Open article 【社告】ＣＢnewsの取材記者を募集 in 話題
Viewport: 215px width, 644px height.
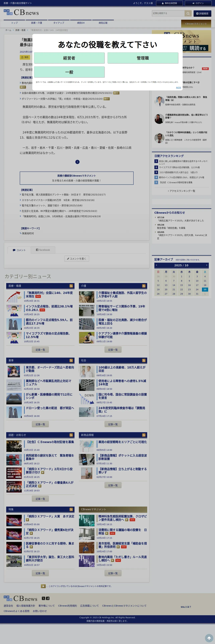tap(50, 442)
